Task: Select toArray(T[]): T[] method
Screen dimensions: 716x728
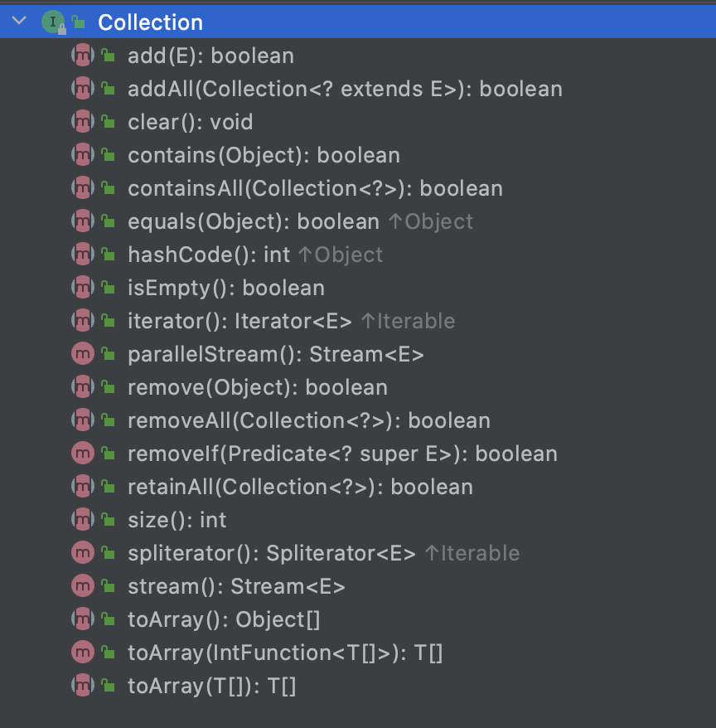Action: click(211, 687)
